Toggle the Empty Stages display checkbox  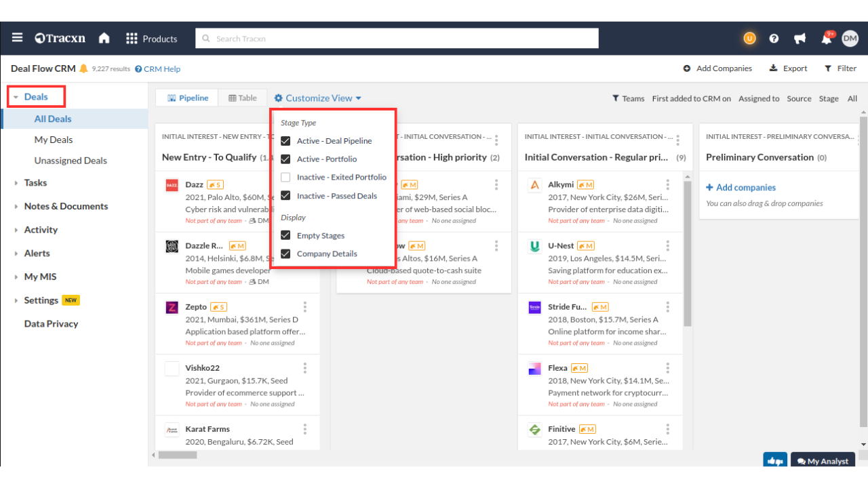[285, 236]
